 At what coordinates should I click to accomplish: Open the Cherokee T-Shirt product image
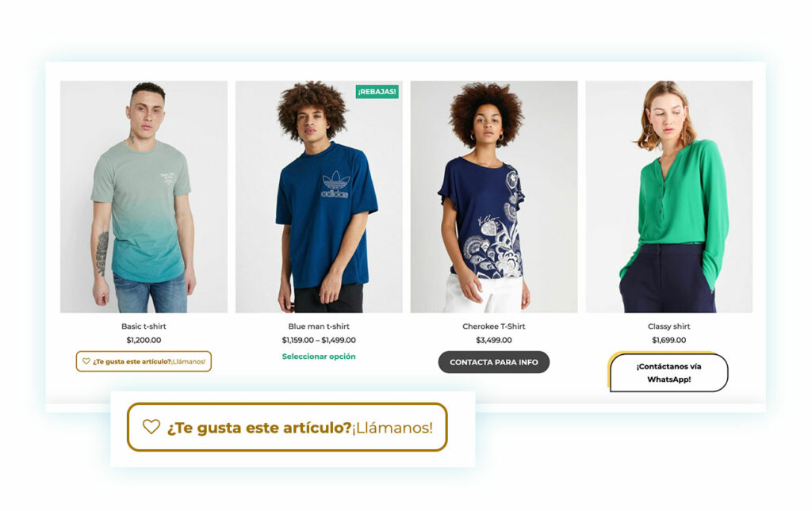(494, 196)
